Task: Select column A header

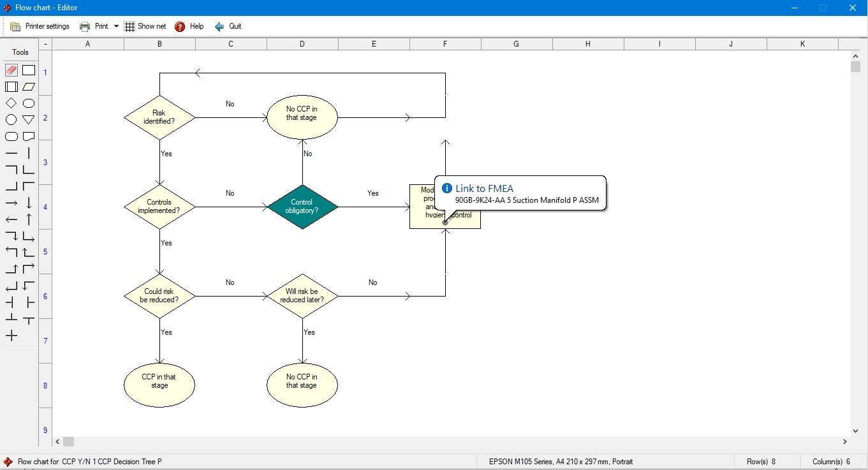Action: click(88, 44)
